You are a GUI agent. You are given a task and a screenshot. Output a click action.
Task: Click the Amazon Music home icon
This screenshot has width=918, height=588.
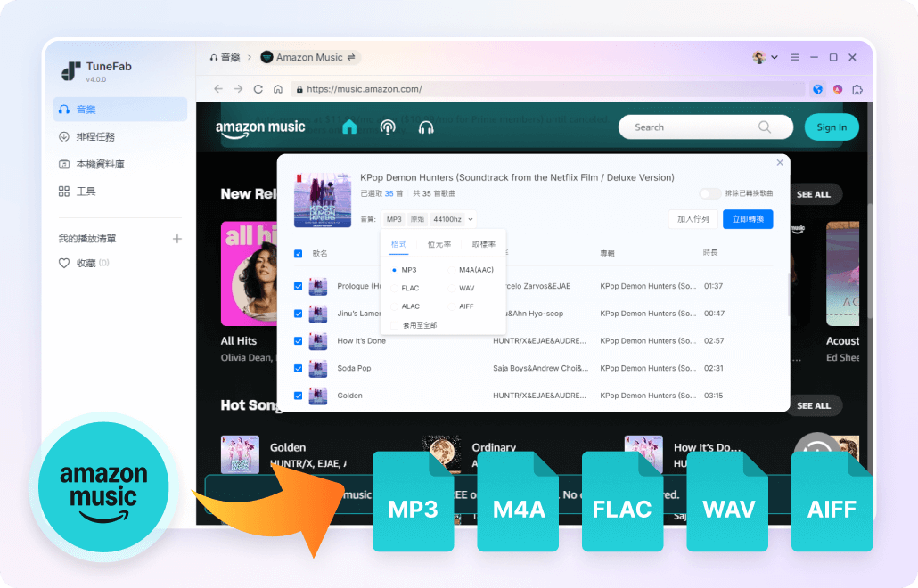348,127
